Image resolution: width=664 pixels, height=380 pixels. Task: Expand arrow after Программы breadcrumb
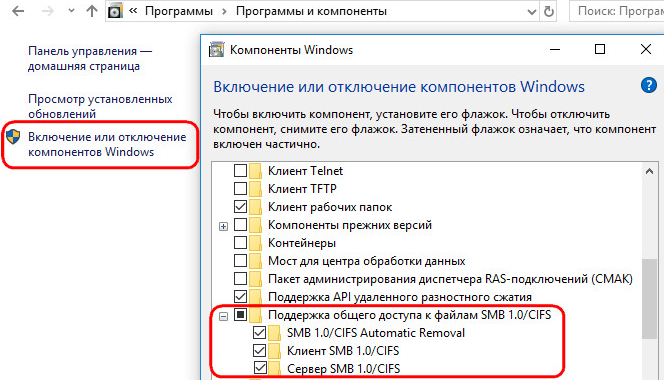coord(224,11)
